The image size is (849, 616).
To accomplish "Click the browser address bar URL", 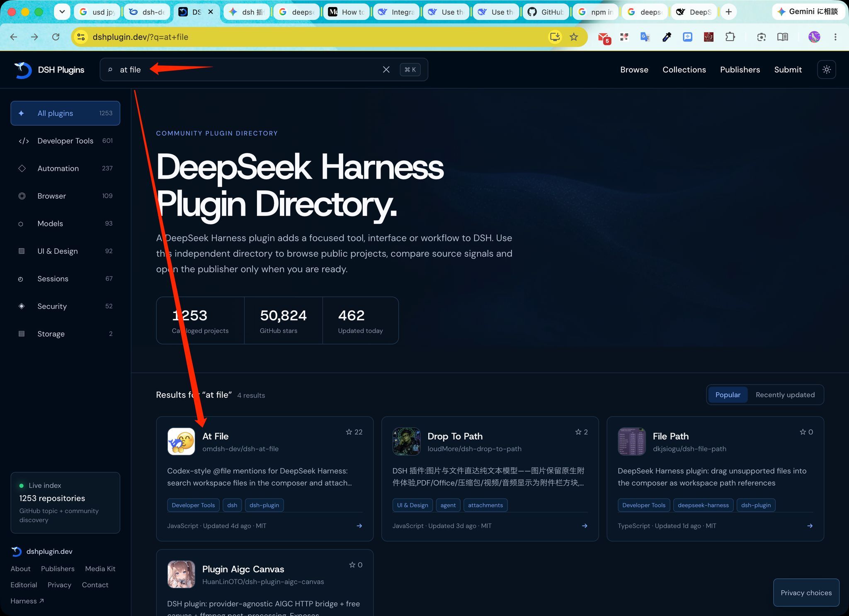I will pos(140,37).
